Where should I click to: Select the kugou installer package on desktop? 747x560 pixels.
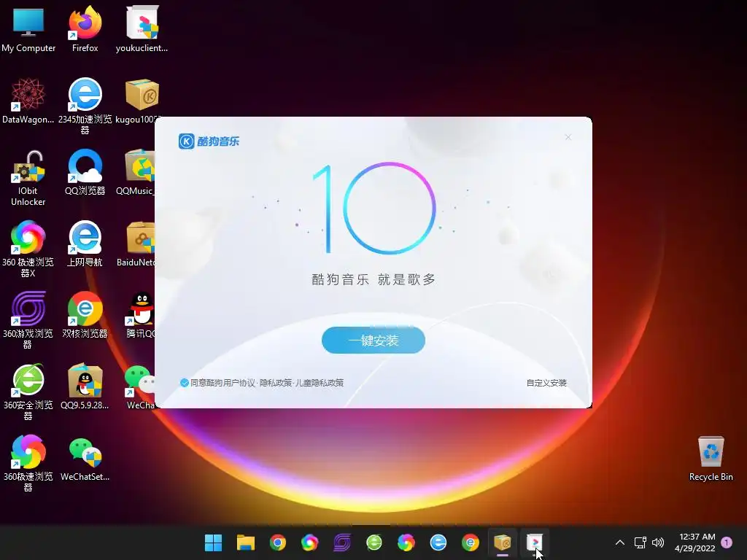[139, 101]
